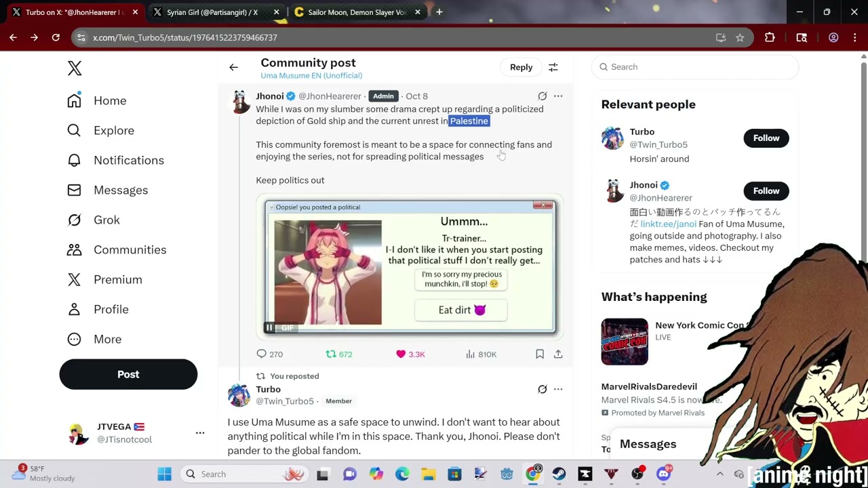Screen dimensions: 868x488
Task: Open Jhonoi's avatar on the post
Action: click(x=239, y=102)
